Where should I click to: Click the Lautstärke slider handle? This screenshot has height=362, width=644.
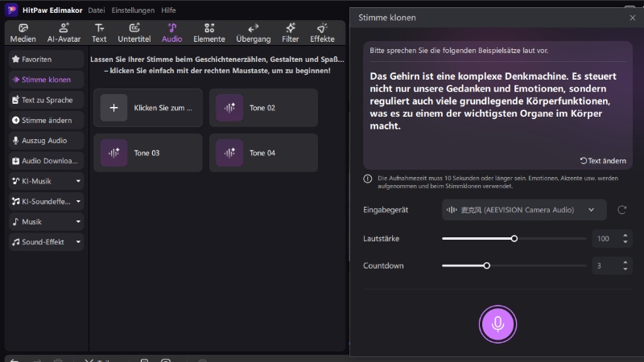point(514,239)
